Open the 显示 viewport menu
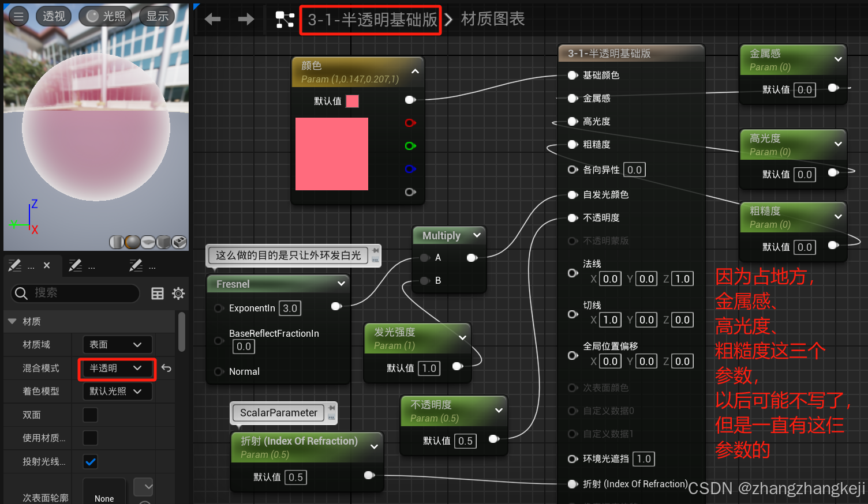Screen dimensions: 868x504 pyautogui.click(x=156, y=16)
